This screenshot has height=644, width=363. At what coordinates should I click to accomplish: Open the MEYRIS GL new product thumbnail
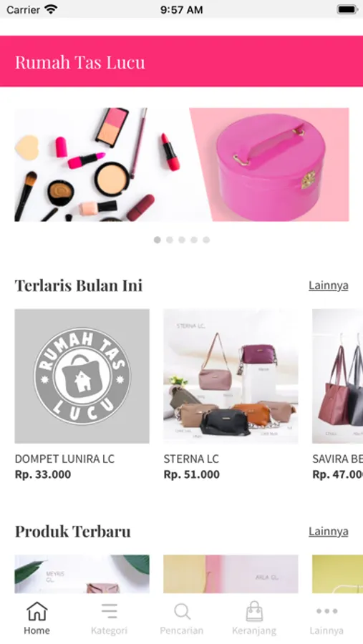[x=82, y=574]
